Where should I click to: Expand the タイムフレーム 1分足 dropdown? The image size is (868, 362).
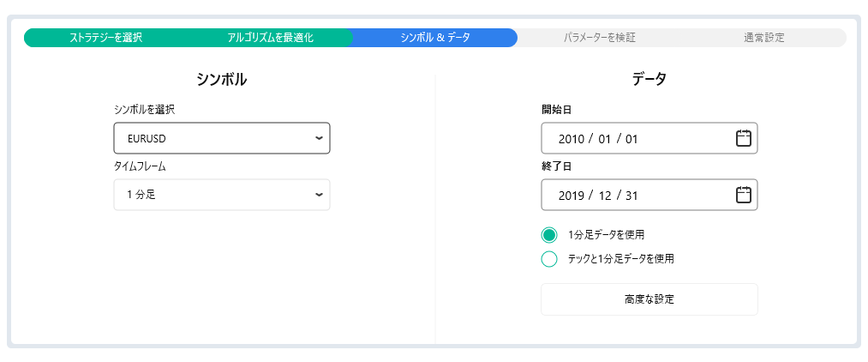pos(221,195)
